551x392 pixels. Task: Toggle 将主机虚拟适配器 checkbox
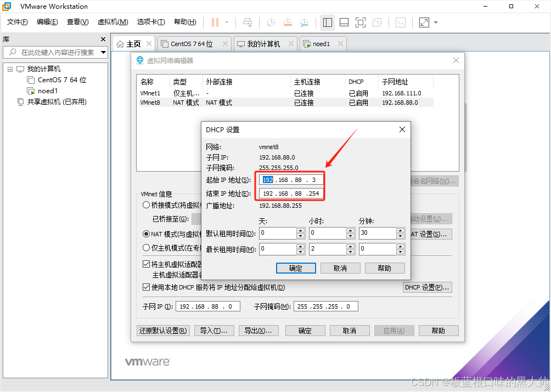(146, 264)
